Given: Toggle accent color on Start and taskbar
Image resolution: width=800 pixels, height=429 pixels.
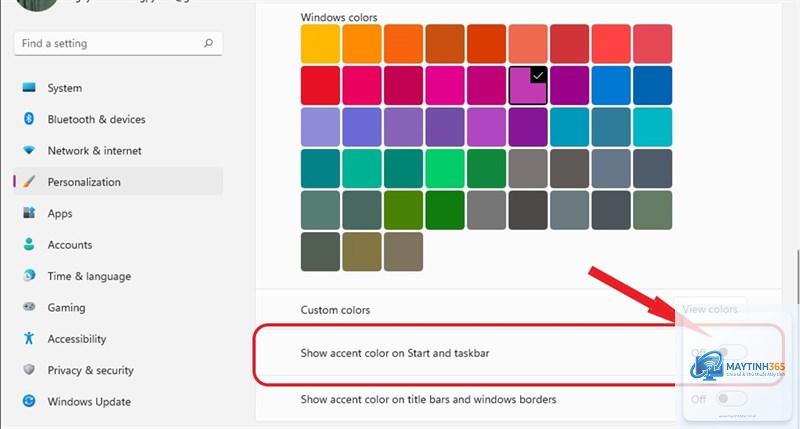Looking at the screenshot, I should coord(731,352).
